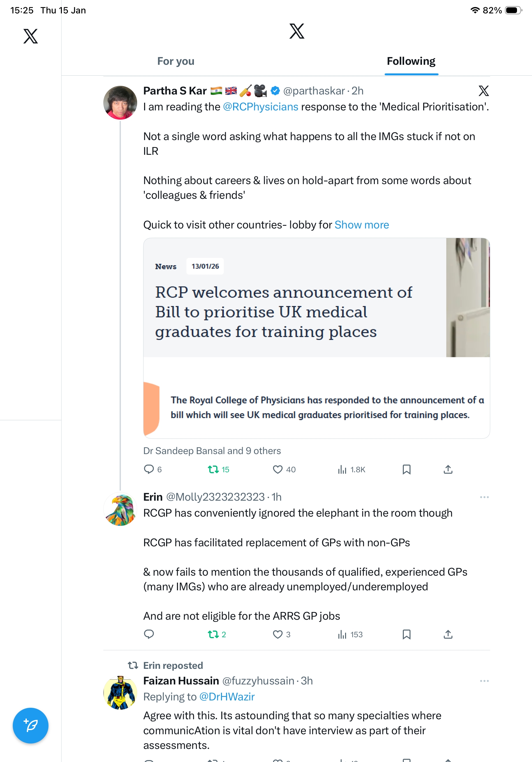Open the RCP news article card
Viewport: 532px width, 762px height.
tap(316, 338)
